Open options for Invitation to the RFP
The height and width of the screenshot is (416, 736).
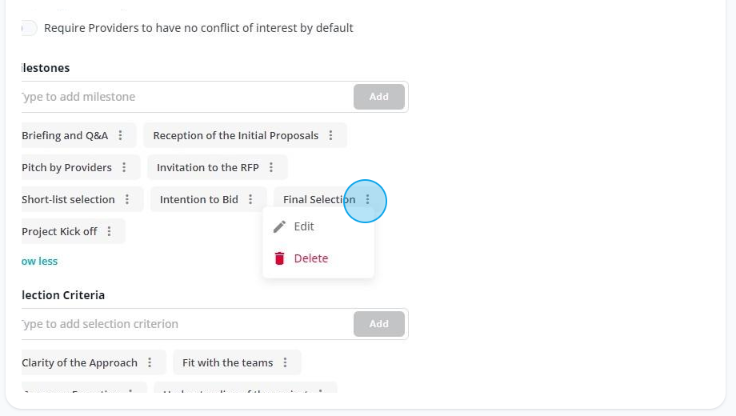271,167
